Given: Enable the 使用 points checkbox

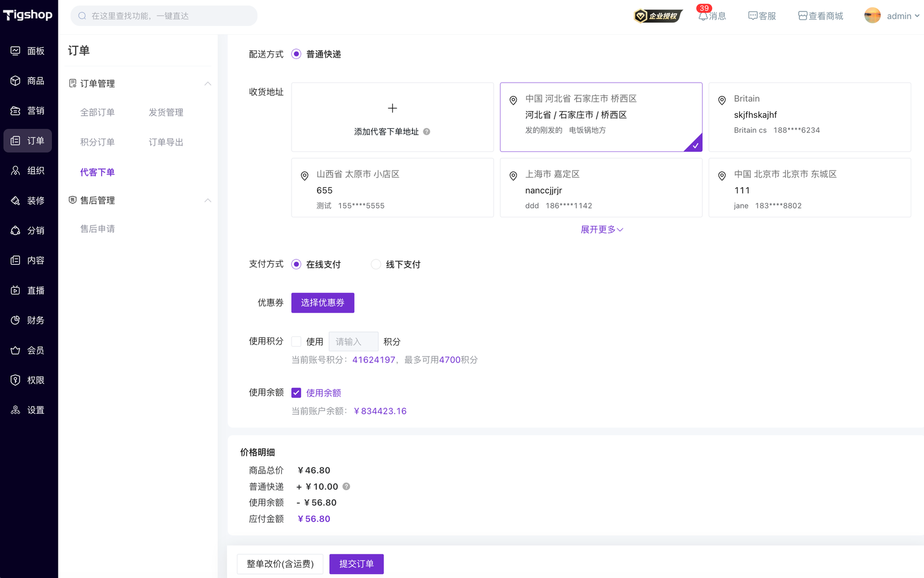Looking at the screenshot, I should 296,342.
